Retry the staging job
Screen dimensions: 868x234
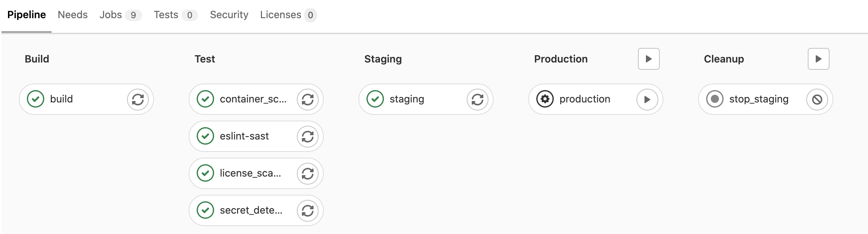(x=478, y=100)
